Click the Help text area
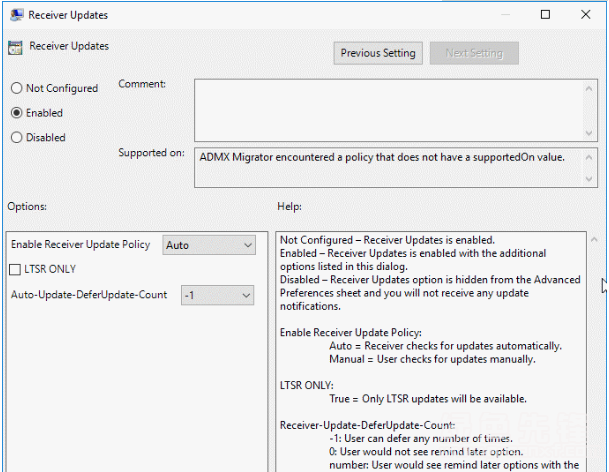This screenshot has height=472, width=609. pos(430,350)
